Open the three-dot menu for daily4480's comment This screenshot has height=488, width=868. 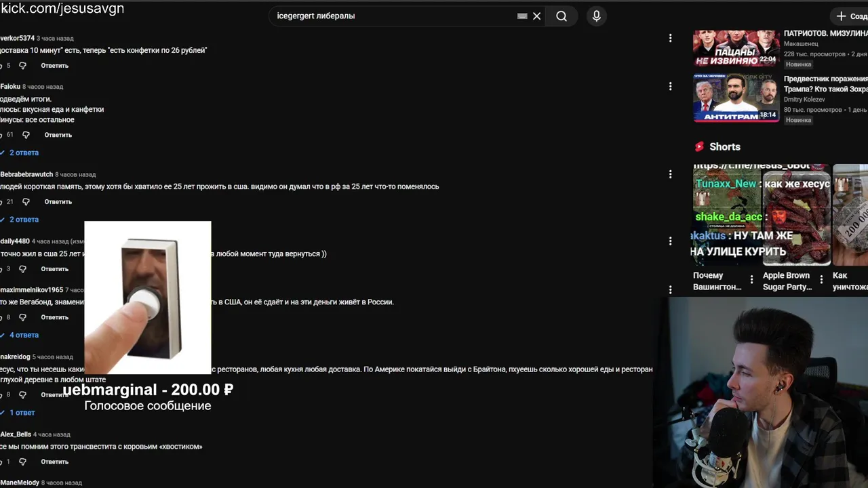(x=670, y=241)
